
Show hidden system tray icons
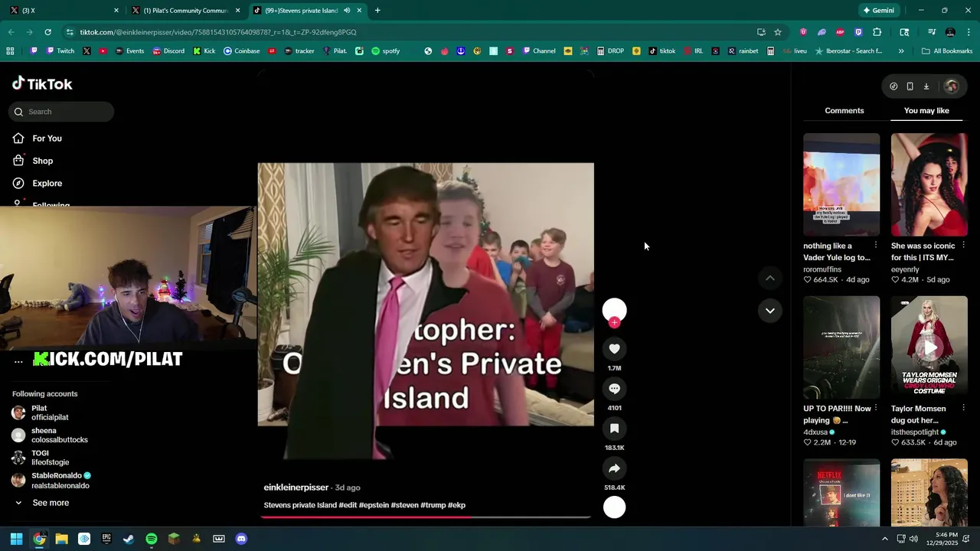[885, 539]
